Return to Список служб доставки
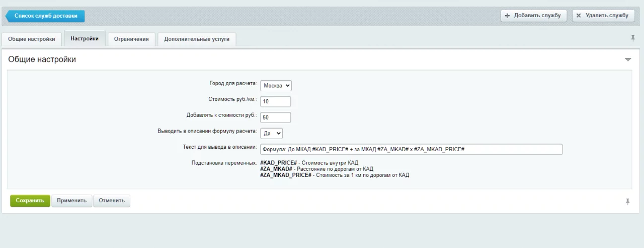The image size is (644, 248). (45, 16)
